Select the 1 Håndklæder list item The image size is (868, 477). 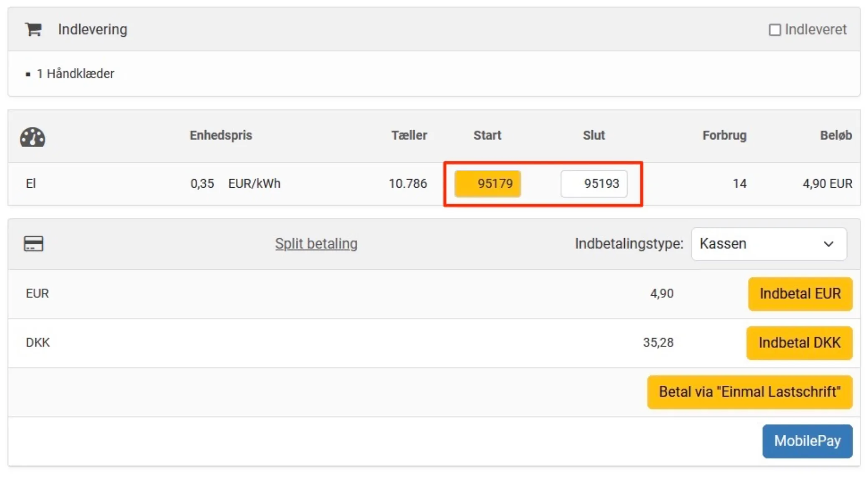(75, 74)
